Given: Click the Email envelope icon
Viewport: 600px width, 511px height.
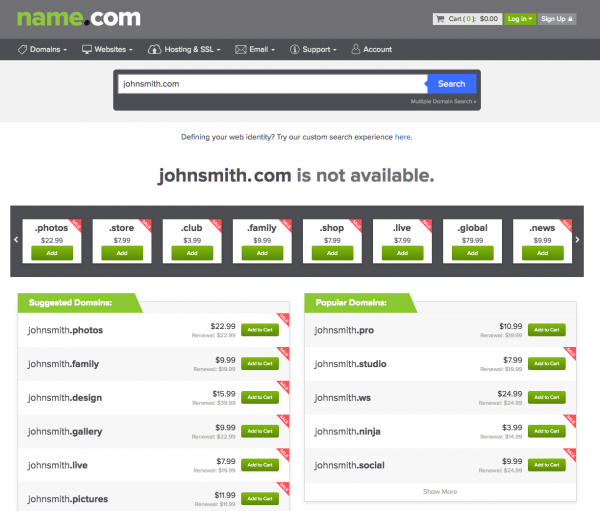Looking at the screenshot, I should 241,49.
